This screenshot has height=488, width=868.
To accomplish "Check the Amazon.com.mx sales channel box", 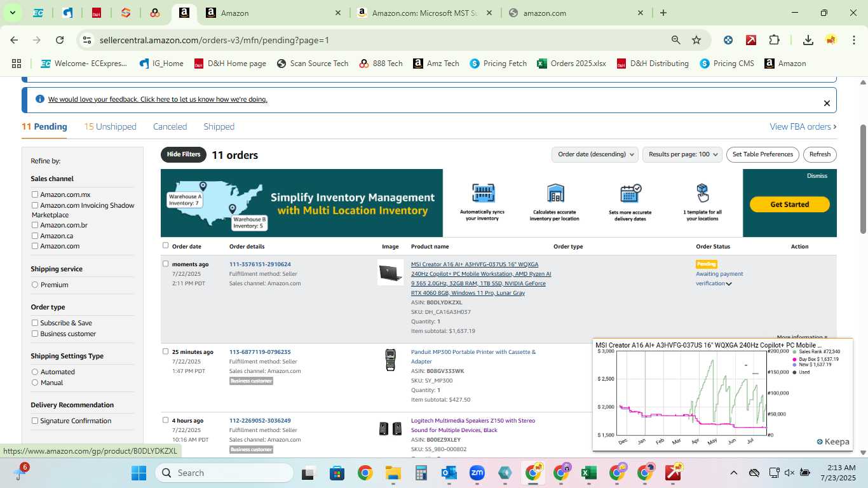I will tap(35, 194).
